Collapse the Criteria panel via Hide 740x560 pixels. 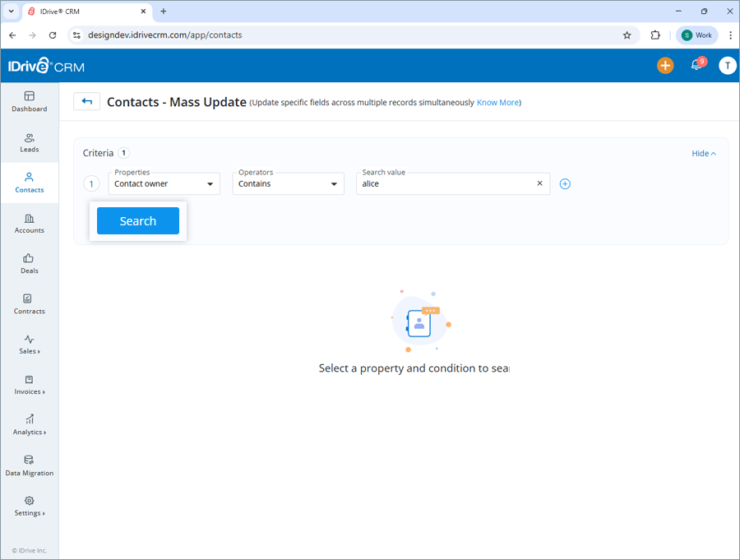pos(703,153)
